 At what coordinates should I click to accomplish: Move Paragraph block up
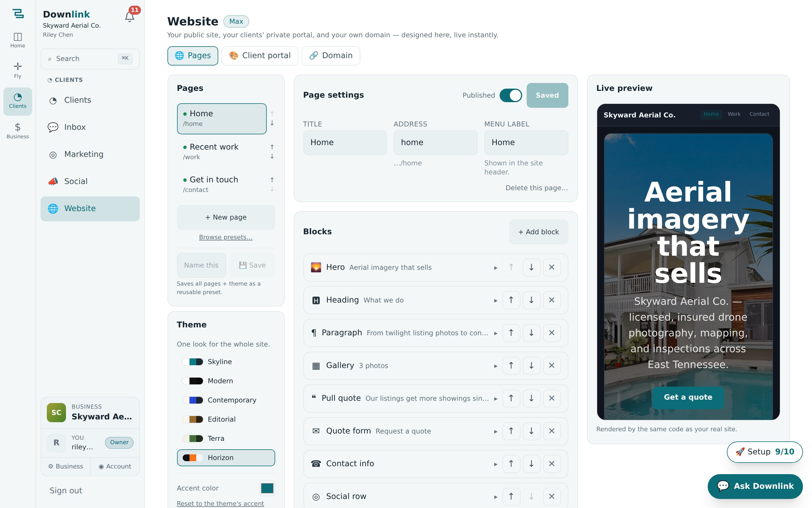pyautogui.click(x=511, y=333)
